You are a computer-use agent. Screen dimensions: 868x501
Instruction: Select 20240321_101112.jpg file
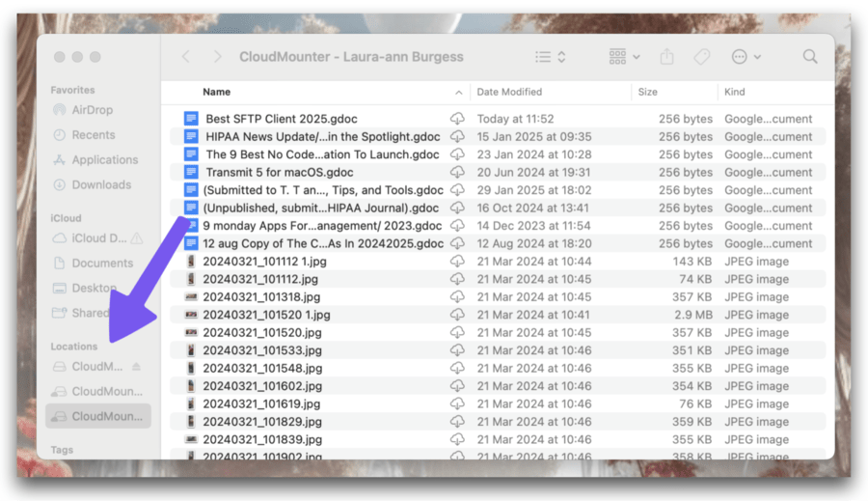tap(260, 279)
